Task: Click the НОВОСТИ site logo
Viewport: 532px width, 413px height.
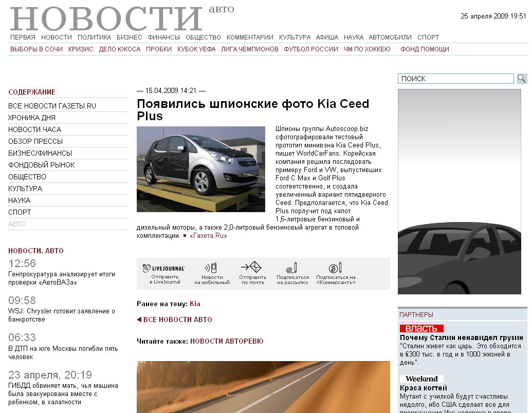Action: click(x=106, y=18)
